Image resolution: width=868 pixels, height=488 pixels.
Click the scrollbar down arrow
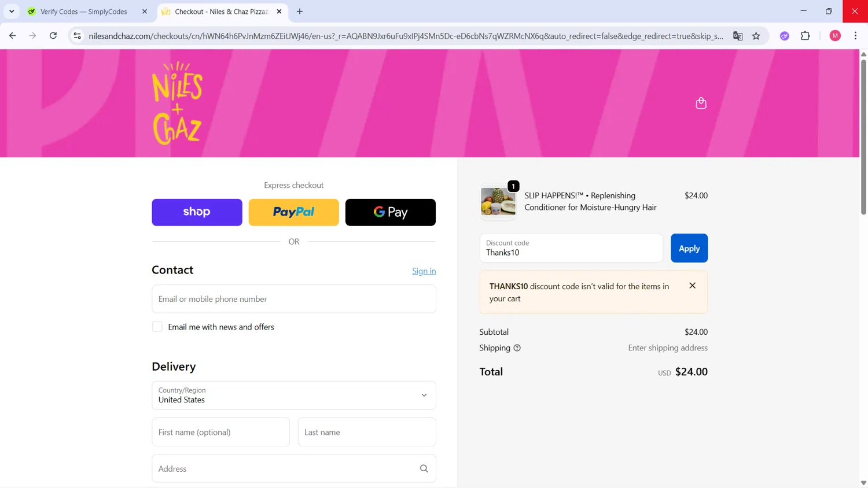pyautogui.click(x=863, y=483)
